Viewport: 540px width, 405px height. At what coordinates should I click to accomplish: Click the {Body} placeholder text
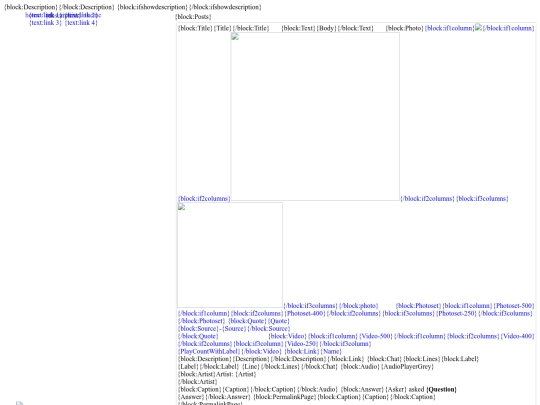point(326,28)
